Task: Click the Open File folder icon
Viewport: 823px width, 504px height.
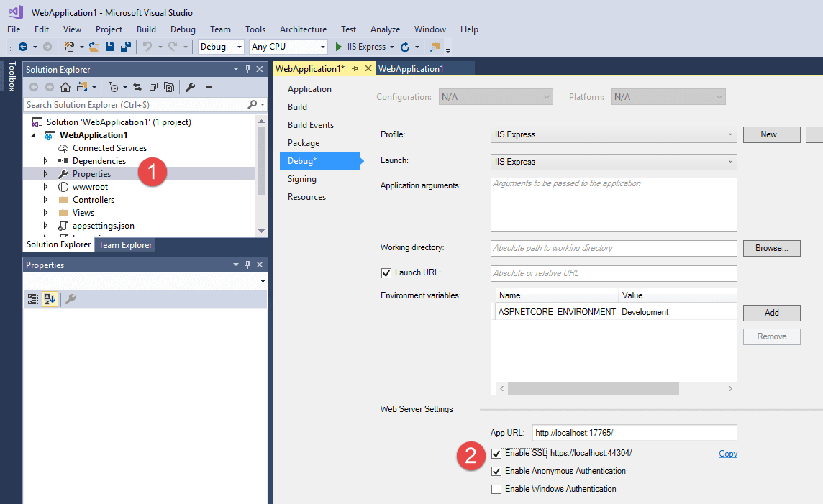Action: 94,47
